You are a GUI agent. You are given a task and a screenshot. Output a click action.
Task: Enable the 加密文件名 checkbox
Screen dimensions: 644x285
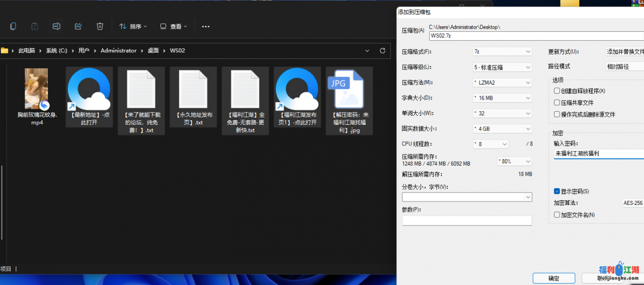557,215
